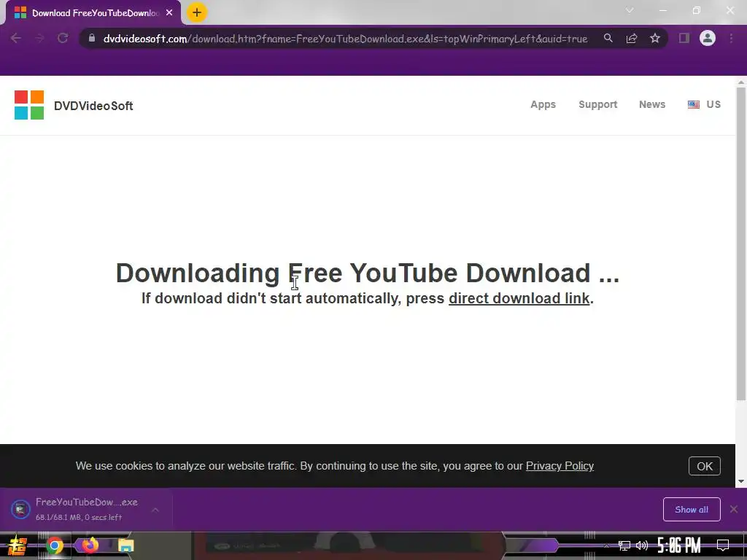This screenshot has width=747, height=560.
Task: Close the Download FreeYouTubeDownload tab
Action: click(169, 13)
